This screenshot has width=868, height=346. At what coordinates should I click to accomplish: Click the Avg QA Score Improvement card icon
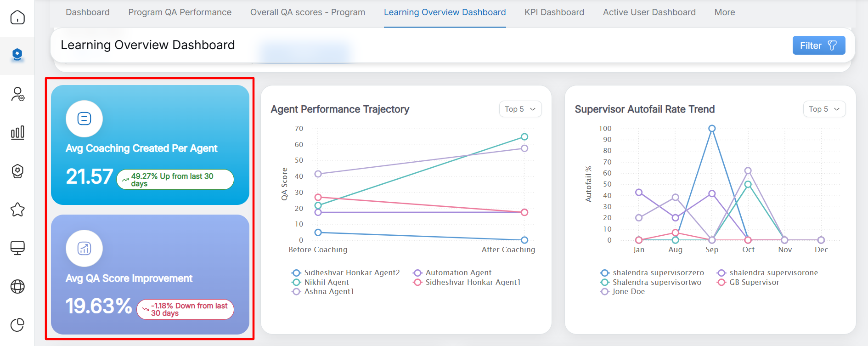tap(84, 248)
